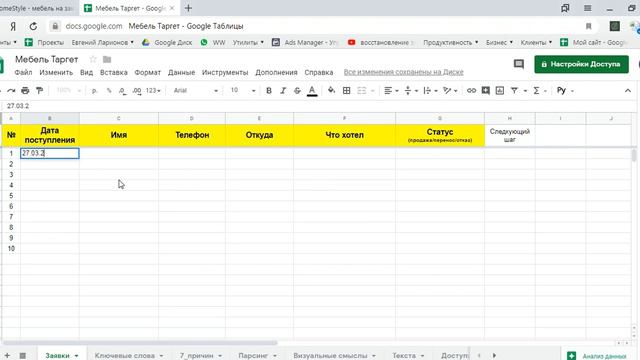
Task: Open the Справка menu
Action: pyautogui.click(x=318, y=72)
